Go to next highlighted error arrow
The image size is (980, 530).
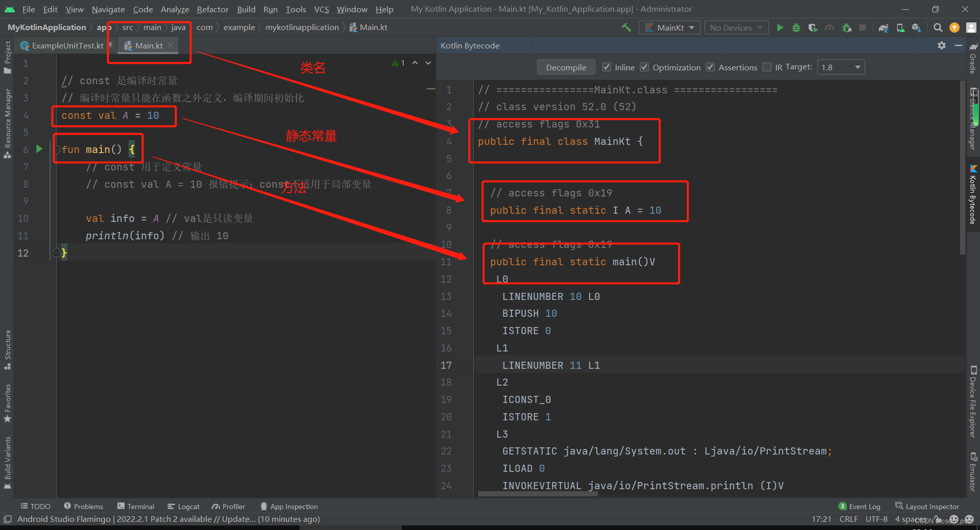tap(428, 63)
